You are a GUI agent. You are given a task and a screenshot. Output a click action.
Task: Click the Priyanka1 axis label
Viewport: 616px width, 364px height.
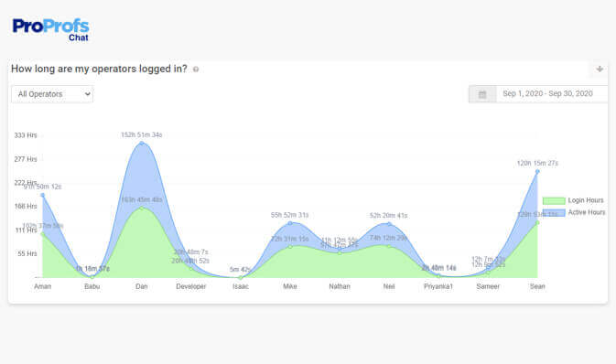[x=438, y=286]
